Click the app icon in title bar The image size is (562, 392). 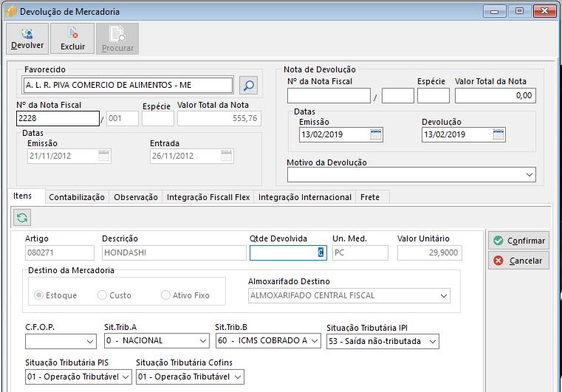[11, 12]
